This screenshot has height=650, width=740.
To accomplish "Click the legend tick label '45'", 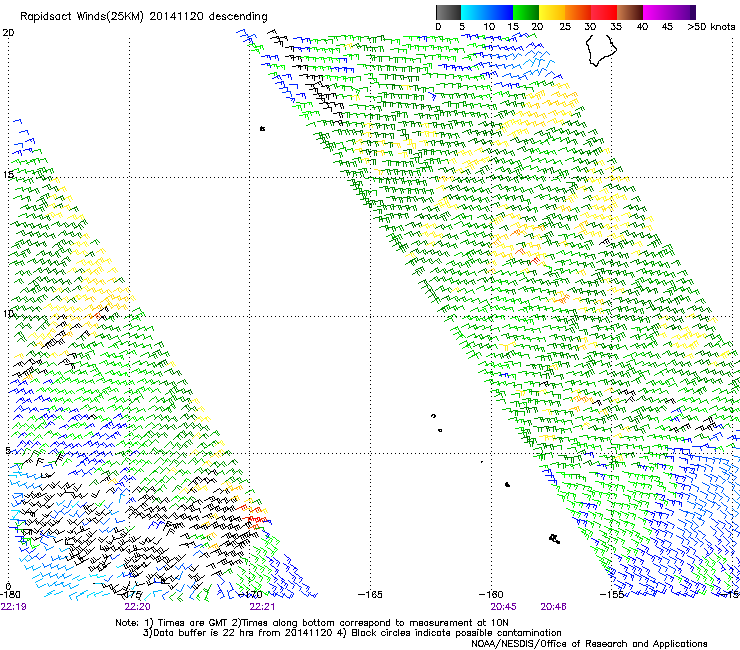I will coord(667,26).
